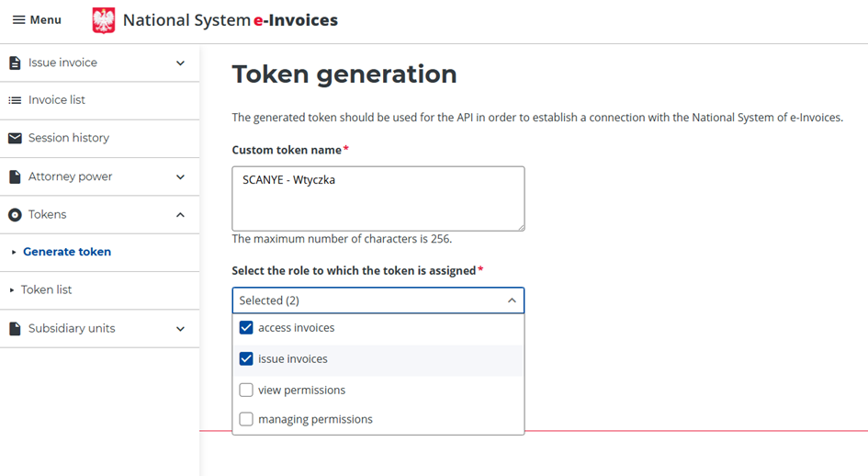Screen dimensions: 868x476
Task: Expand the Subsidiary units chevron
Action: coord(180,329)
